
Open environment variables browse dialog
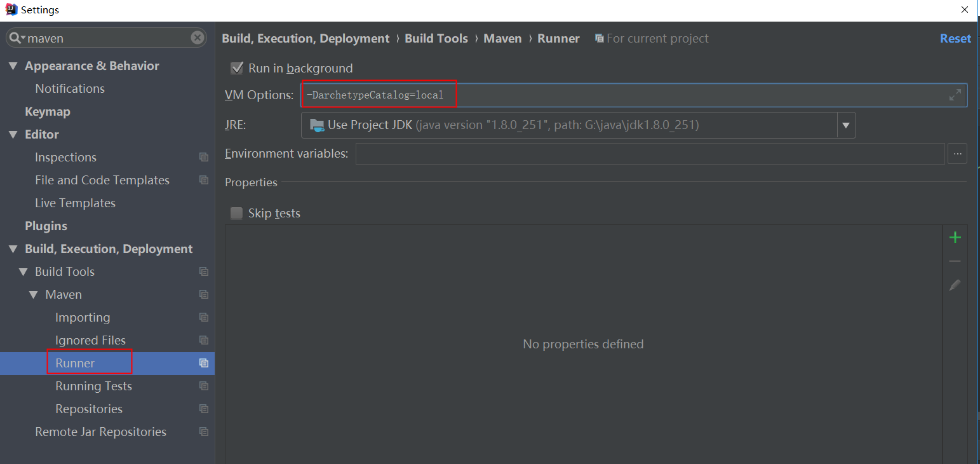(x=958, y=154)
